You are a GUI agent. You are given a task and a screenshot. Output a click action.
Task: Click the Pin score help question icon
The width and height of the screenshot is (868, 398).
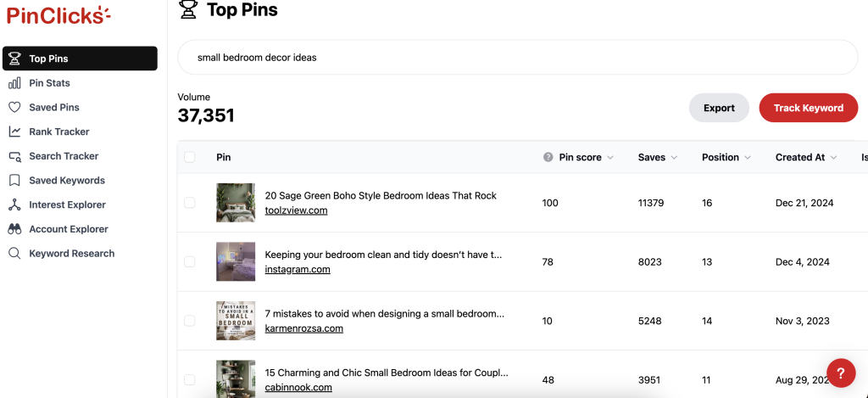pyautogui.click(x=548, y=158)
